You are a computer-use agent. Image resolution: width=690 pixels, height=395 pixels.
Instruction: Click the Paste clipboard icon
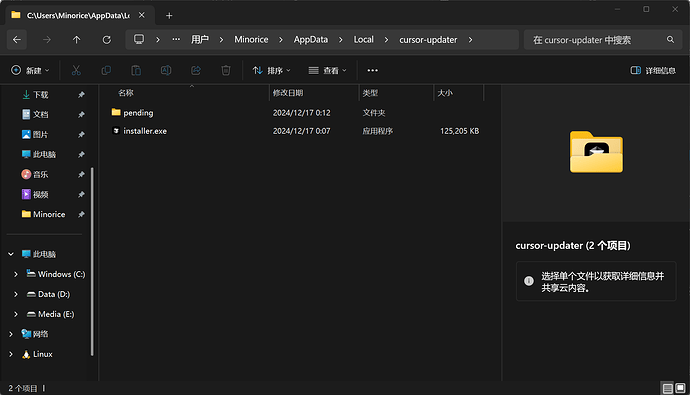click(x=136, y=70)
